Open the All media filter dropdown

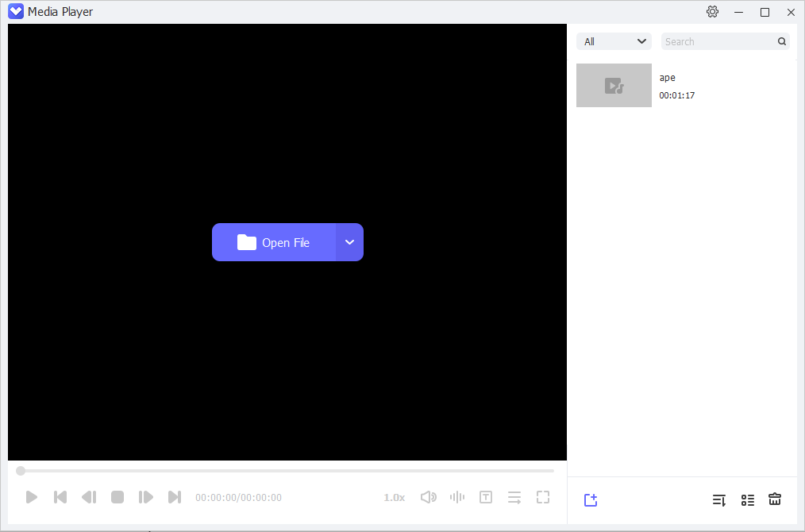(x=613, y=40)
